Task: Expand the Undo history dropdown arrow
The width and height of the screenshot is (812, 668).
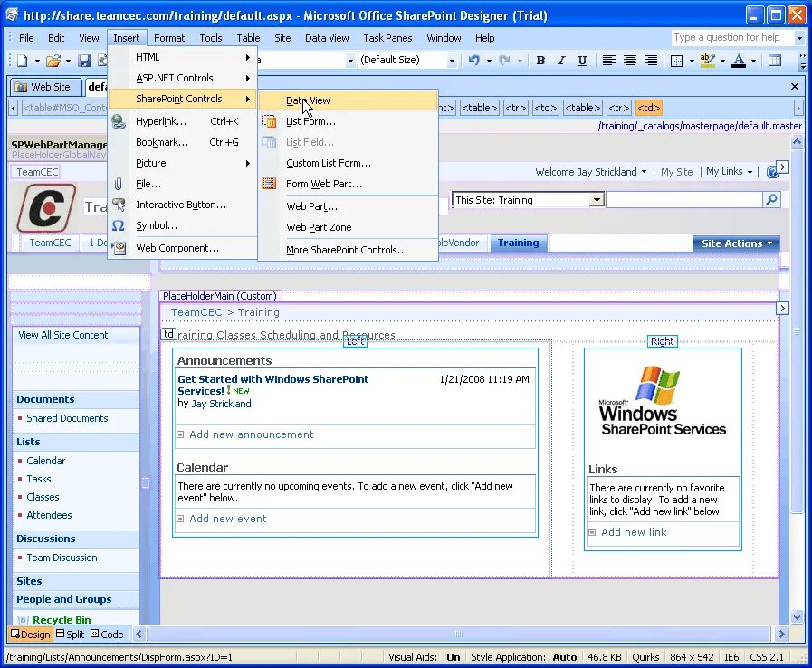Action: click(488, 61)
